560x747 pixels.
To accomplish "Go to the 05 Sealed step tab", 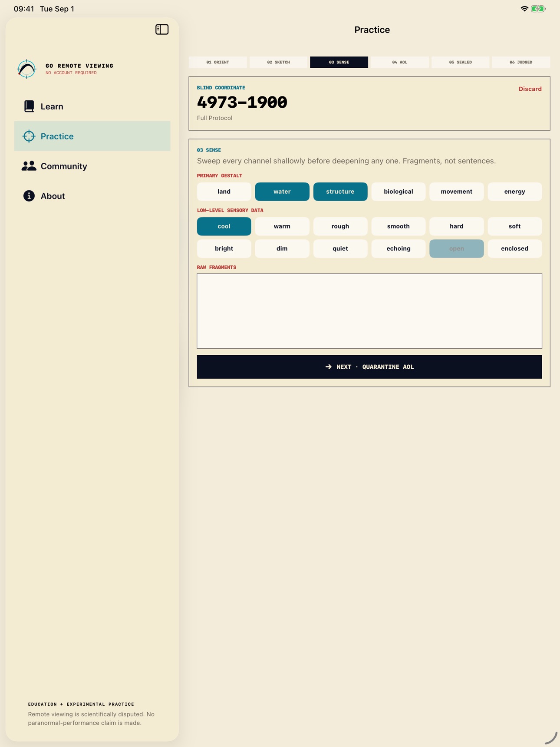I will click(x=461, y=62).
